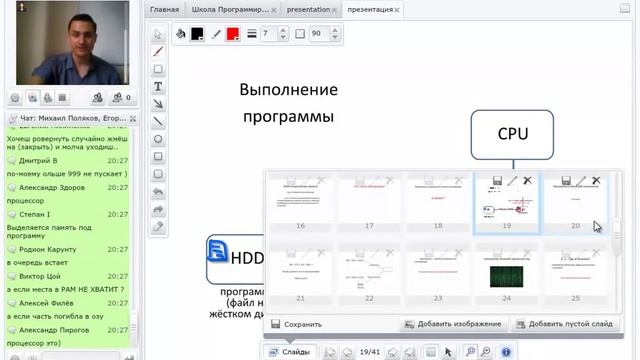Screen dimensions: 640x360
Task: Switch to the Главная tab
Action: pyautogui.click(x=164, y=9)
